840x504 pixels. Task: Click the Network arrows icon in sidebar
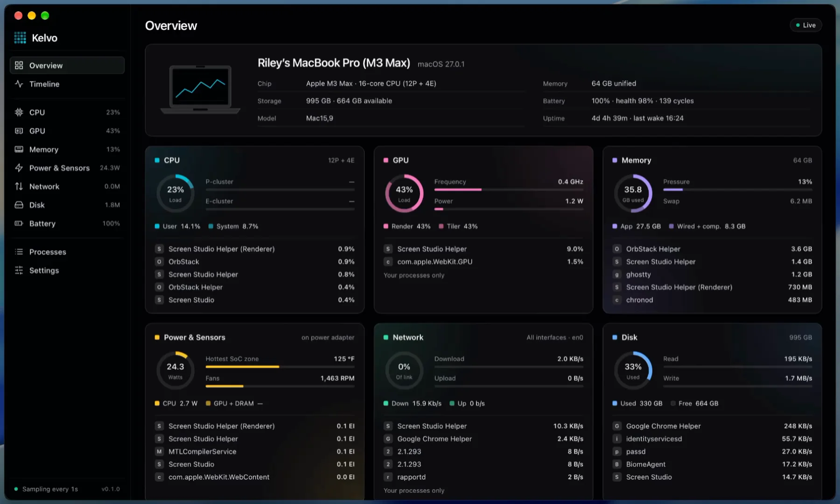pyautogui.click(x=19, y=186)
